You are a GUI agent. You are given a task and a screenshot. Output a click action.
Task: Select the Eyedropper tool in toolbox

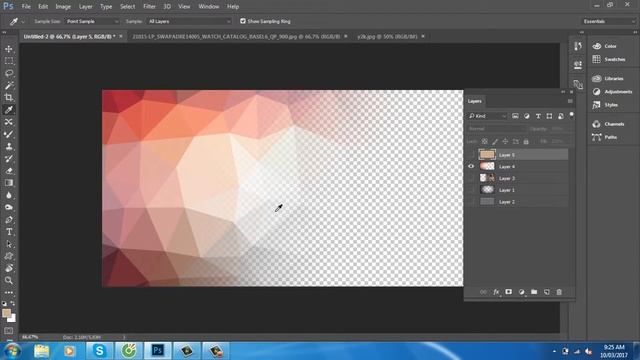pos(9,110)
